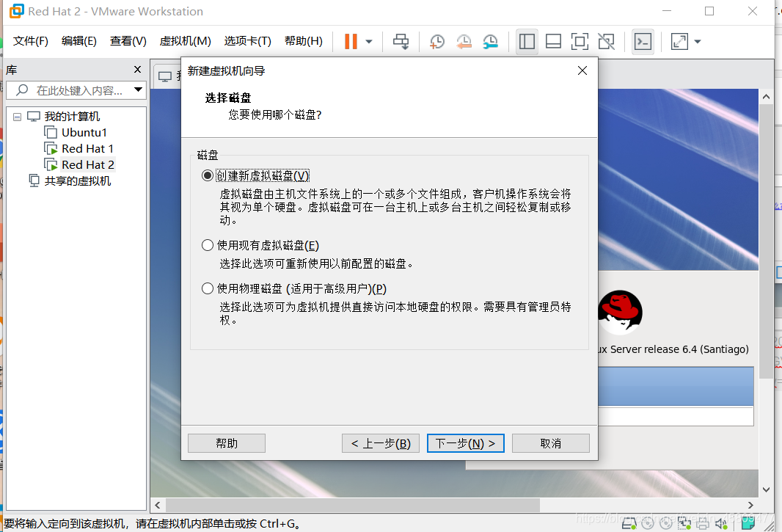Open snapshot manager with the wrench clock icon

point(490,41)
